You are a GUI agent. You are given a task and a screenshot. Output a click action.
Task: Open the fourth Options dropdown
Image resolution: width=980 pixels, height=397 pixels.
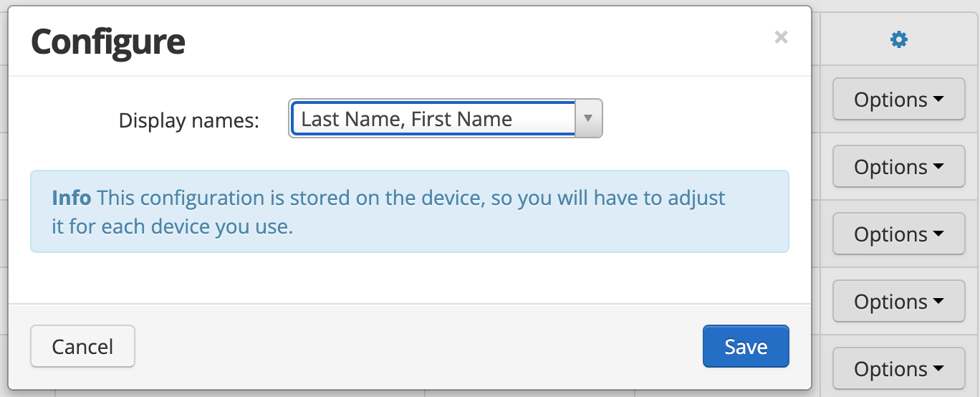898,302
